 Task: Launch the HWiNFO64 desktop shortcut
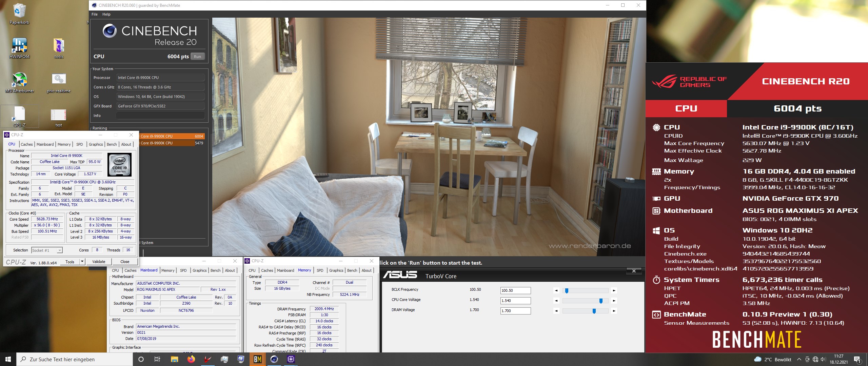pyautogui.click(x=19, y=48)
